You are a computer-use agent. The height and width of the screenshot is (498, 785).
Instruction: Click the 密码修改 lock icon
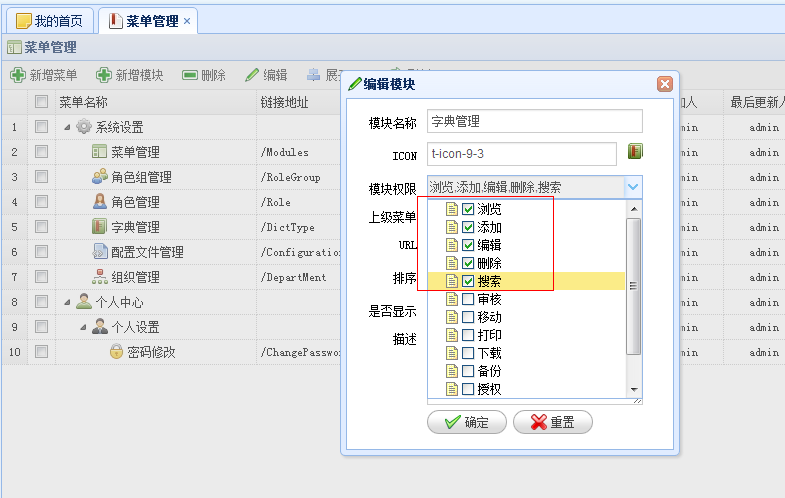click(x=116, y=351)
